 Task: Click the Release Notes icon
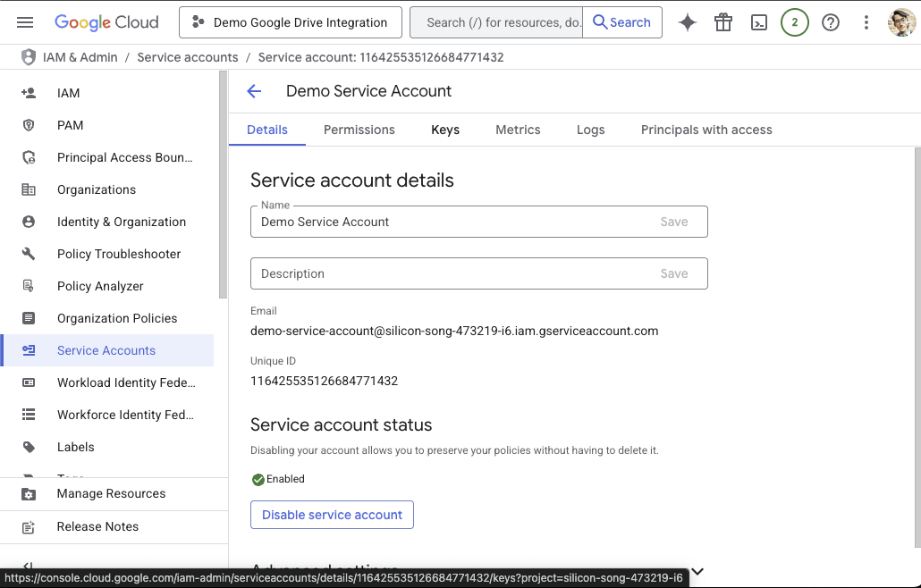(29, 527)
